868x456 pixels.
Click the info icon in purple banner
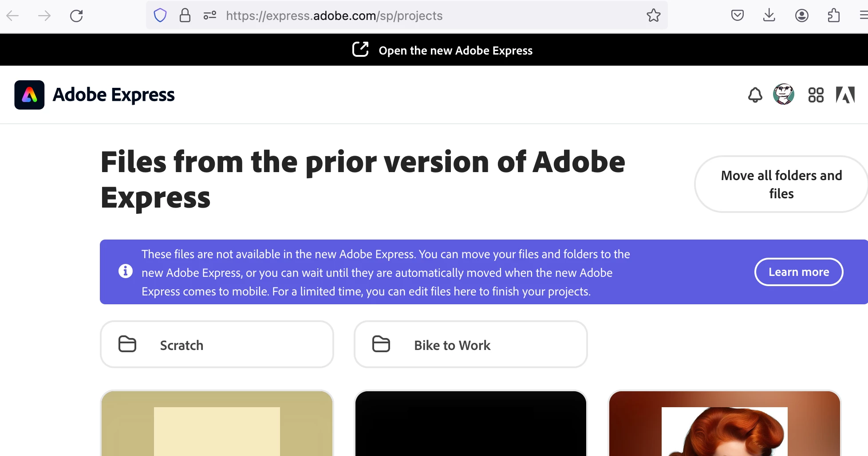point(126,271)
